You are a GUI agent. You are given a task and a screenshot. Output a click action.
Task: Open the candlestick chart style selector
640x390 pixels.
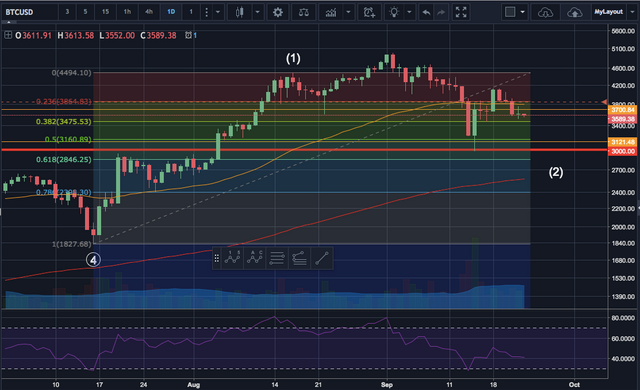click(240, 12)
